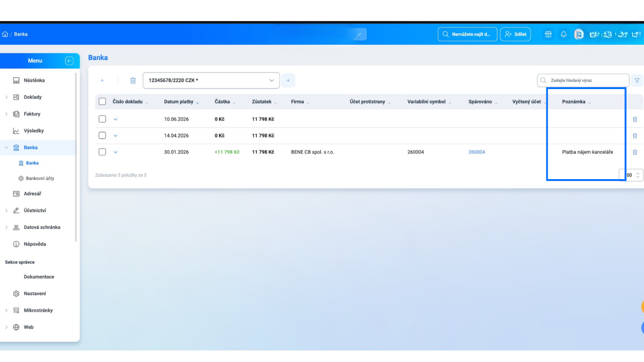Viewport: 644px width, 362px height.
Task: Sort by Zůstatek column header
Action: [x=264, y=102]
